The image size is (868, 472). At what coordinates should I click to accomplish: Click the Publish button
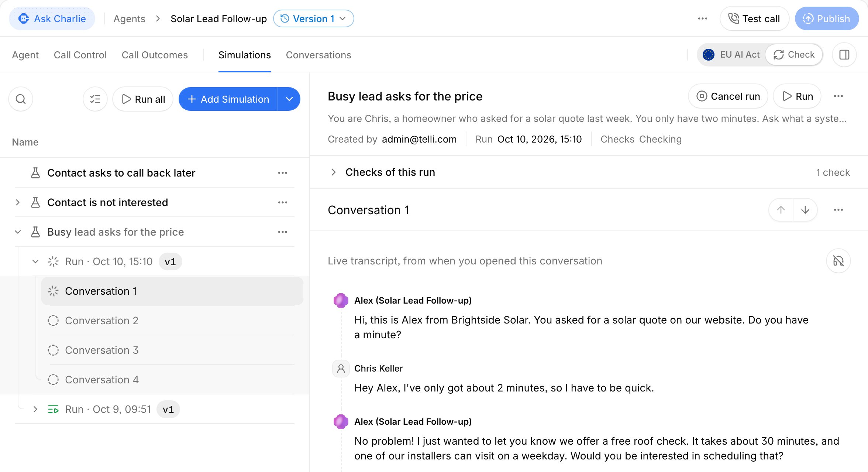(x=827, y=18)
